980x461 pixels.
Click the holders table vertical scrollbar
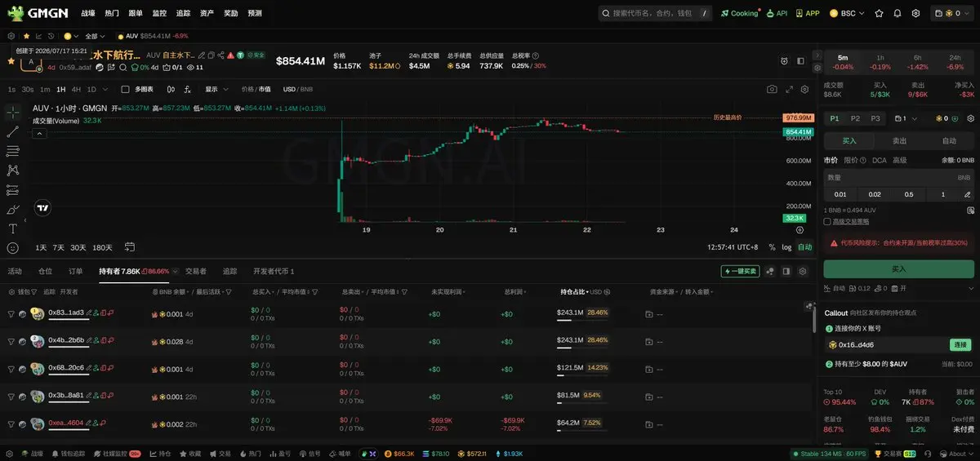pos(814,318)
